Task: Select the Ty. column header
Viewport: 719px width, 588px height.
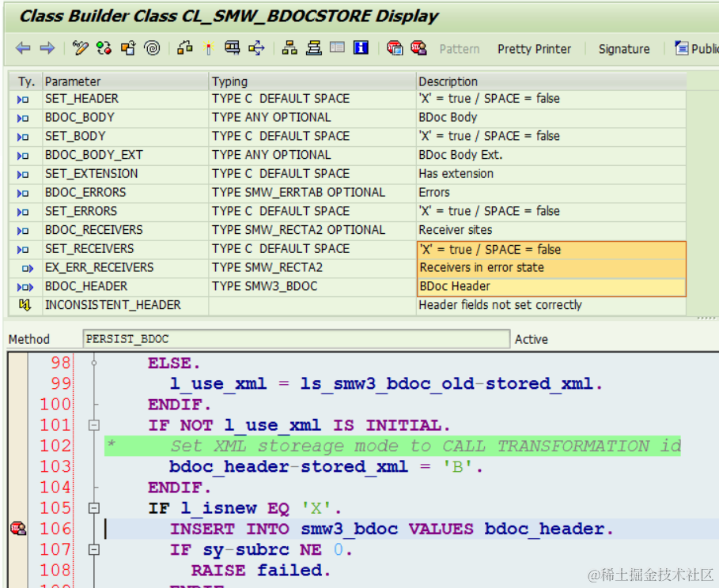Action: 26,81
